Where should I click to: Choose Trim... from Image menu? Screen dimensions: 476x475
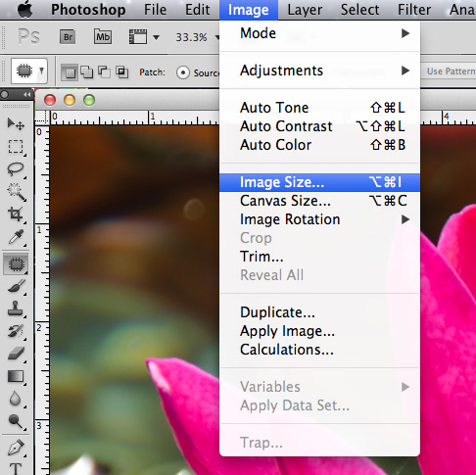[320, 257]
